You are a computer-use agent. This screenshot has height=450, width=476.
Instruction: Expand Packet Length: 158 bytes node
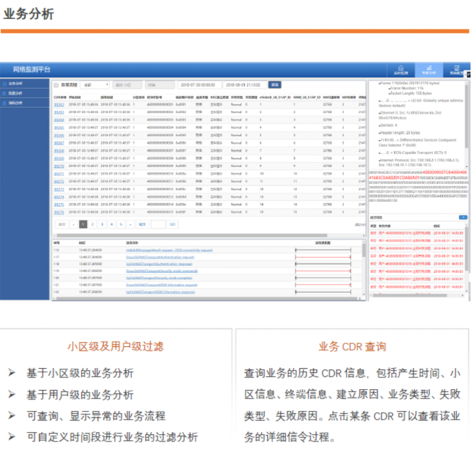(x=389, y=93)
